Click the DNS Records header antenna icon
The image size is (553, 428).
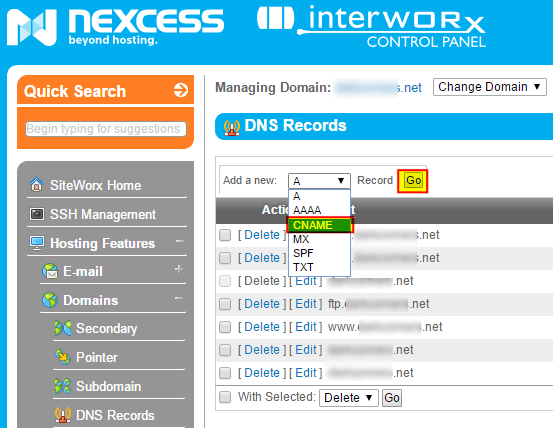tap(232, 127)
